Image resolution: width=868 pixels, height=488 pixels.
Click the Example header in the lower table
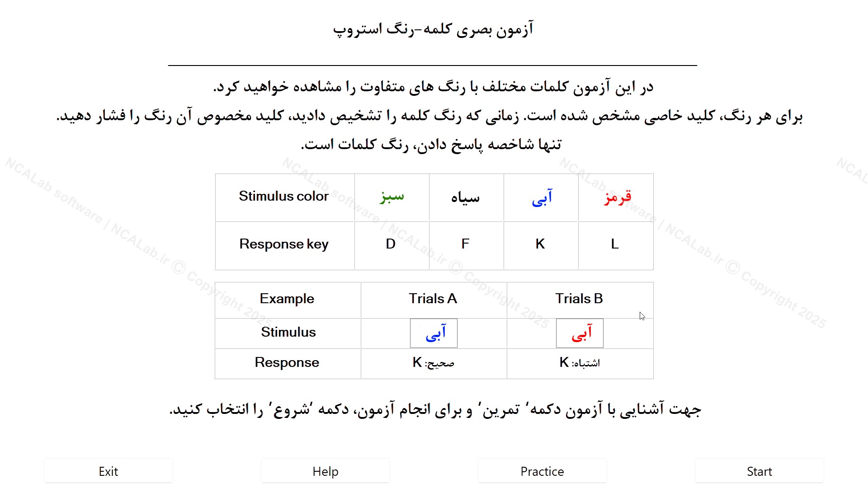click(x=287, y=298)
